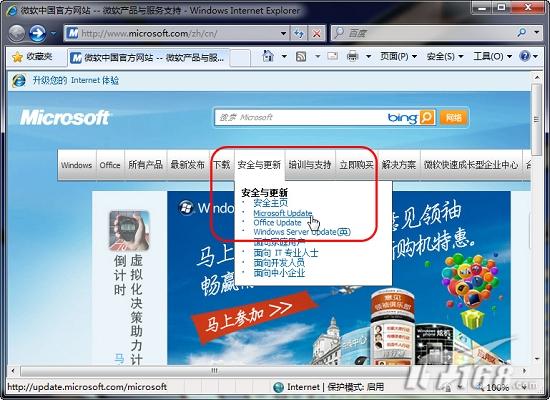Click the Internet zone globe icon
The width and height of the screenshot is (550, 400).
point(279,387)
